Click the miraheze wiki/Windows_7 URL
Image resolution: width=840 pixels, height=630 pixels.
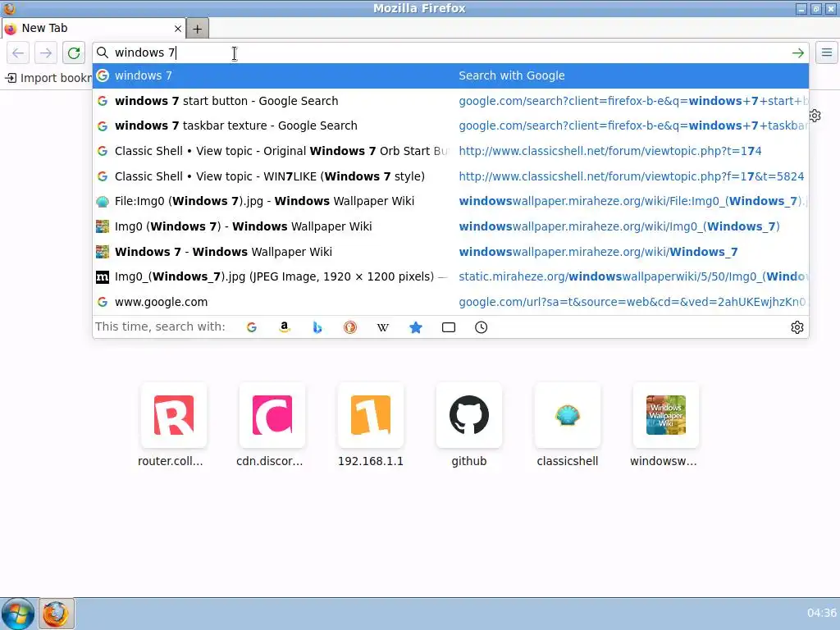tap(598, 252)
